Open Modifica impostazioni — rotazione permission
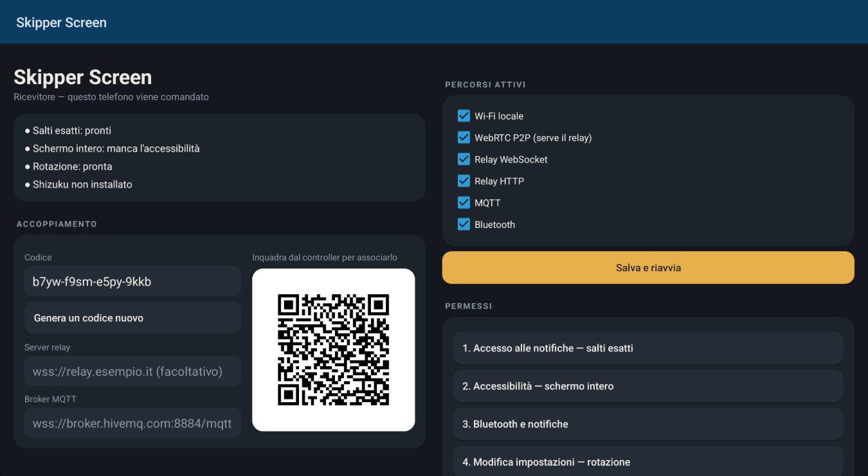 point(648,461)
